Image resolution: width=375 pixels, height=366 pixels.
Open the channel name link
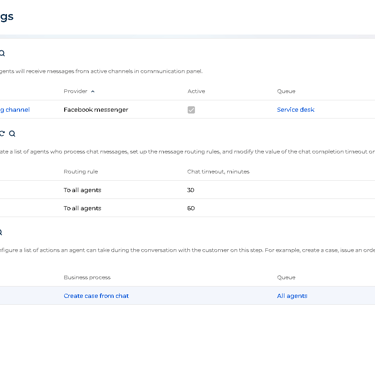[x=15, y=110]
